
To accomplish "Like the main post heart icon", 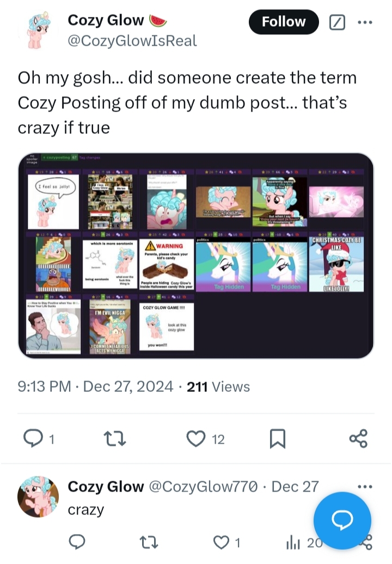I will (x=196, y=439).
